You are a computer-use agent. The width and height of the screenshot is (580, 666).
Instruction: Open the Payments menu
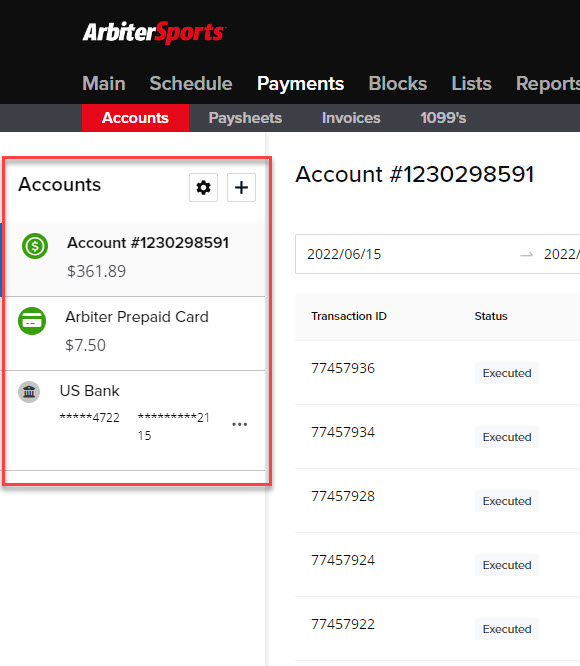pos(301,84)
